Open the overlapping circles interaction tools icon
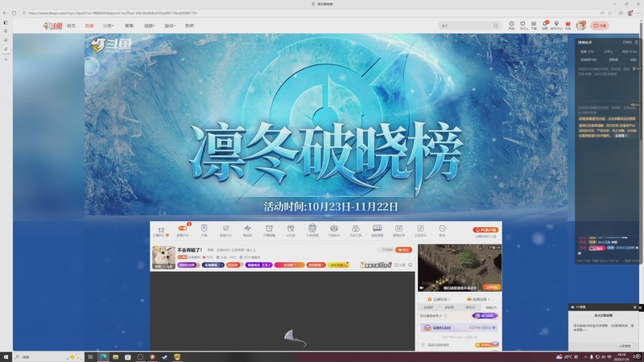644x362 pixels. tap(356, 230)
